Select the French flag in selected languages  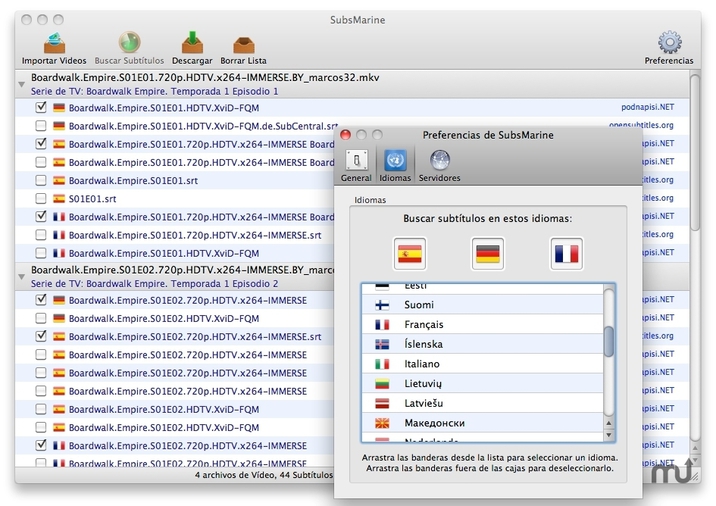566,253
